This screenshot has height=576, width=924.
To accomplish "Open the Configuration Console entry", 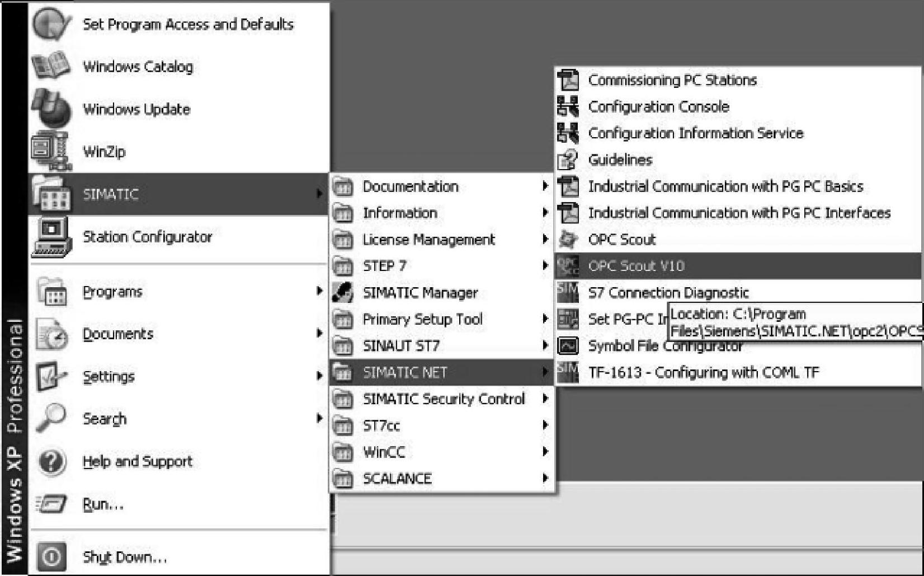I will coord(738,106).
